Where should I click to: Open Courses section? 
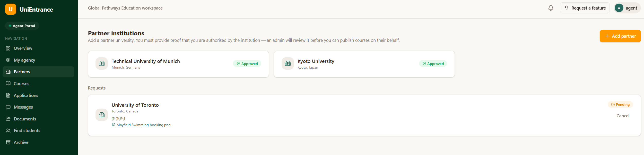coord(38,84)
